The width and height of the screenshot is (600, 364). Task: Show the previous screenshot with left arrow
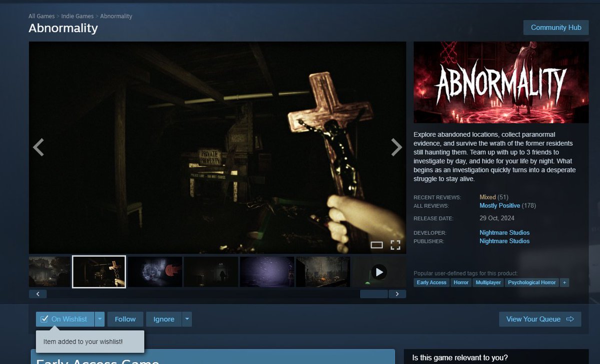(x=38, y=147)
